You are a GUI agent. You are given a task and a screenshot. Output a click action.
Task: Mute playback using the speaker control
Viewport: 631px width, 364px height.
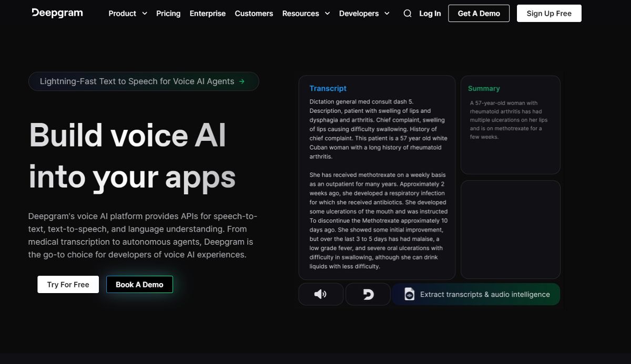point(321,294)
